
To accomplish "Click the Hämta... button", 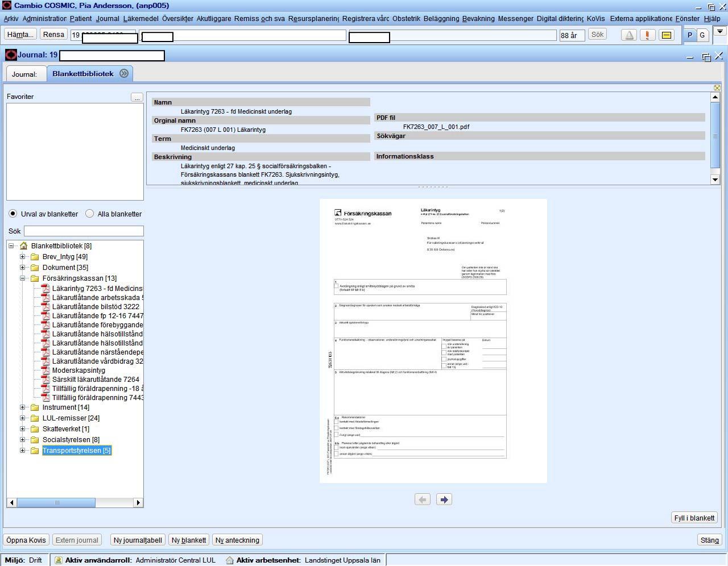I will point(20,35).
